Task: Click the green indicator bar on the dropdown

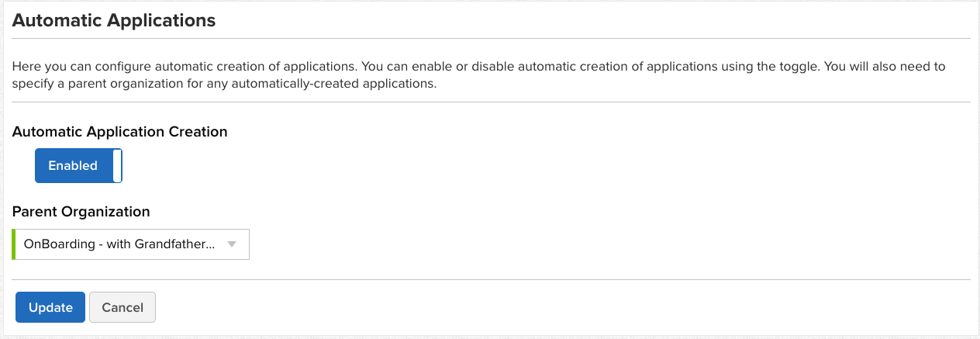Action: pos(14,244)
